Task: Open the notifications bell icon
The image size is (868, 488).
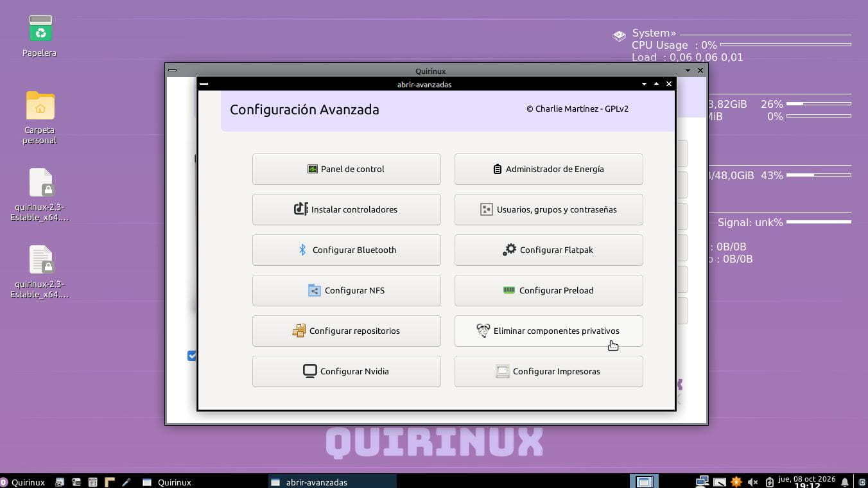Action: pyautogui.click(x=845, y=482)
